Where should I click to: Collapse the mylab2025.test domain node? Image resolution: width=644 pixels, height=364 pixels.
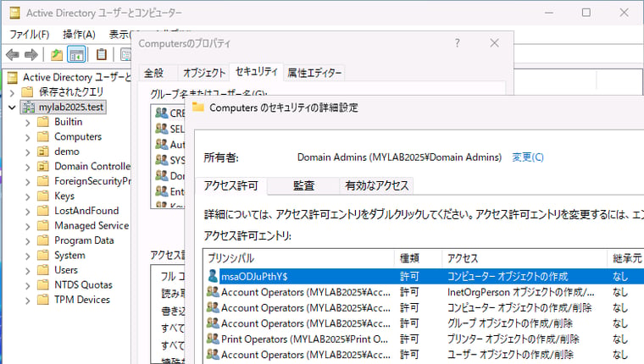coord(12,108)
